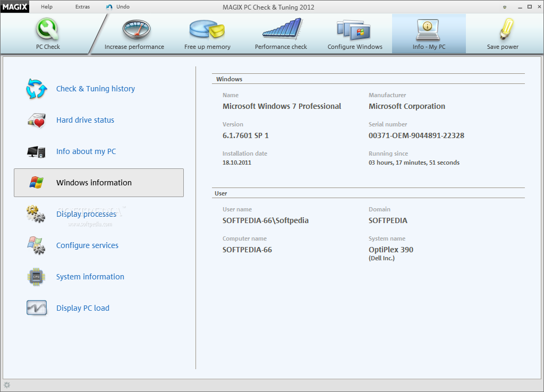Click the Windows information flag icon
The height and width of the screenshot is (392, 544).
click(37, 183)
